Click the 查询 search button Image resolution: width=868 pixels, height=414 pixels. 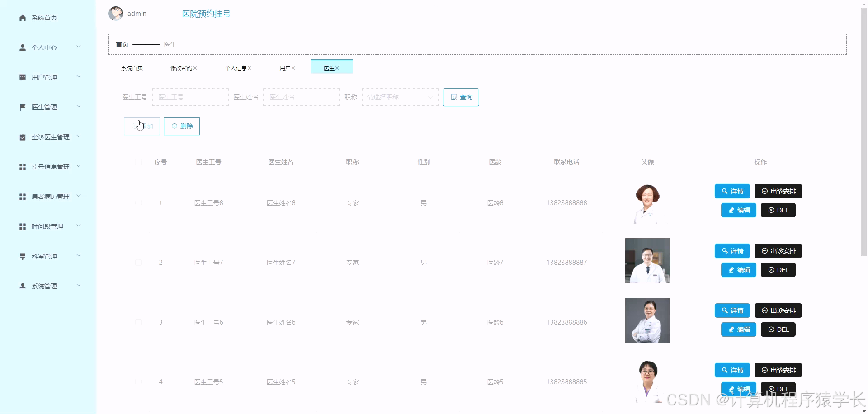461,97
